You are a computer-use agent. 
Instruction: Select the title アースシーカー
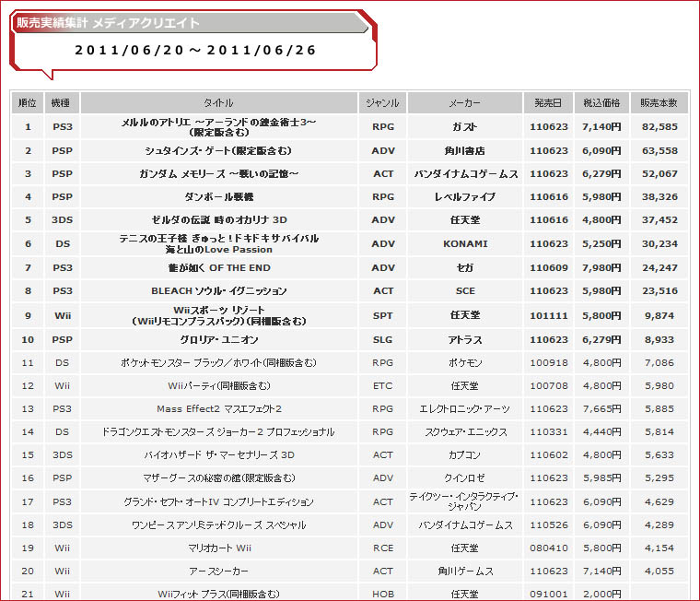[x=219, y=572]
